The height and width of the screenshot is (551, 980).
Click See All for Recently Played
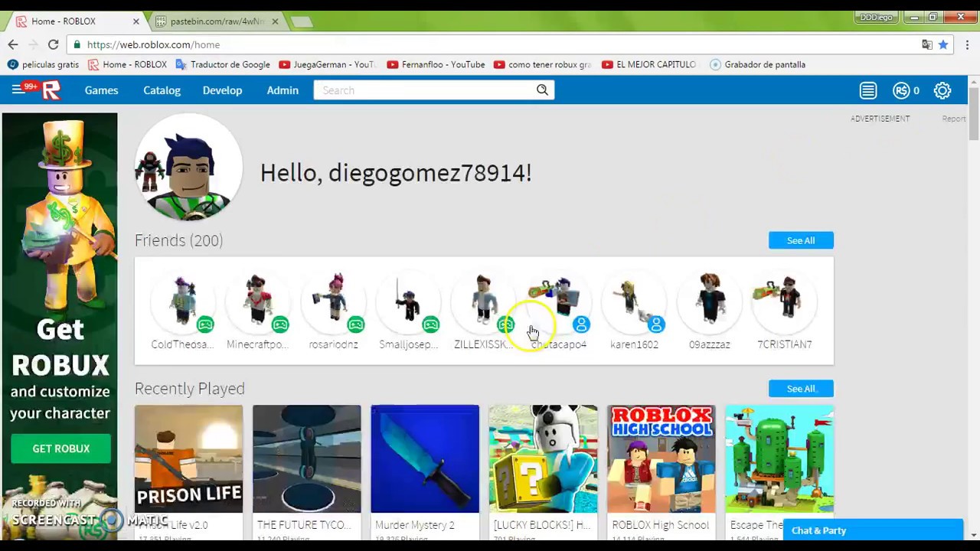[x=801, y=389]
